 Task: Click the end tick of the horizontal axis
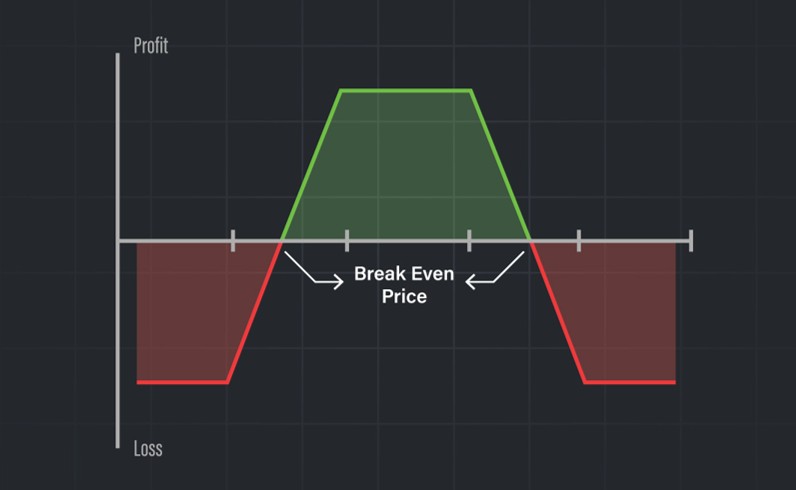coord(690,240)
